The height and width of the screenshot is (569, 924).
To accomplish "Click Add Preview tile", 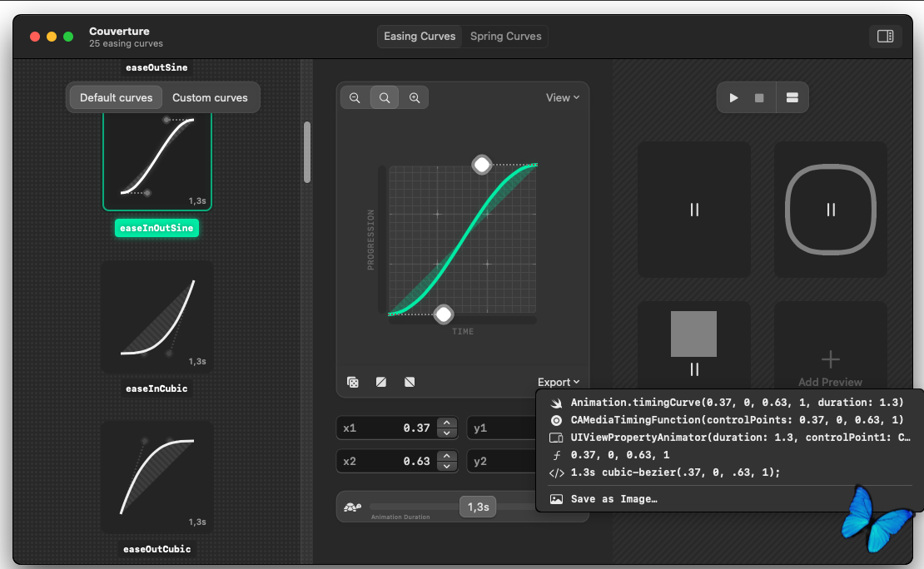I will [x=830, y=367].
